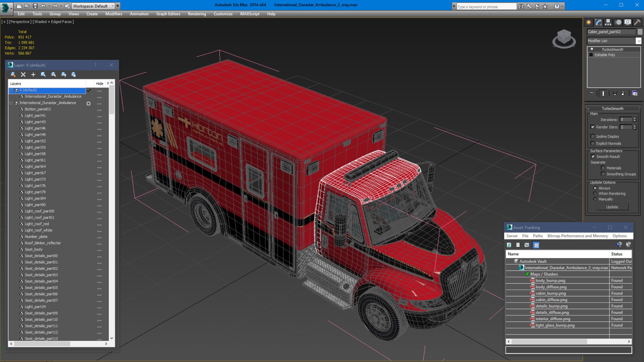Open the Utilities hammer panel icon
This screenshot has width=644, height=362.
637,22
